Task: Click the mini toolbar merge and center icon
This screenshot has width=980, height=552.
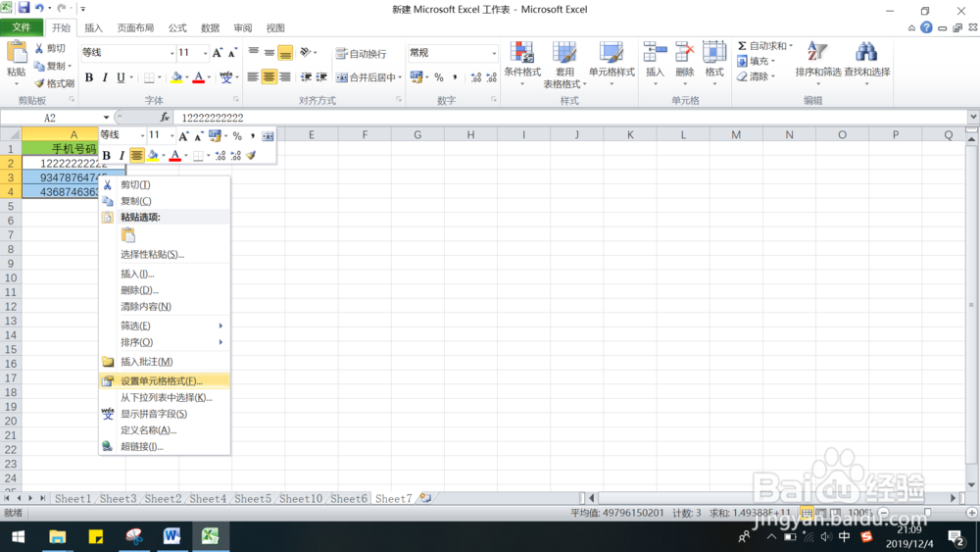Action: point(268,135)
